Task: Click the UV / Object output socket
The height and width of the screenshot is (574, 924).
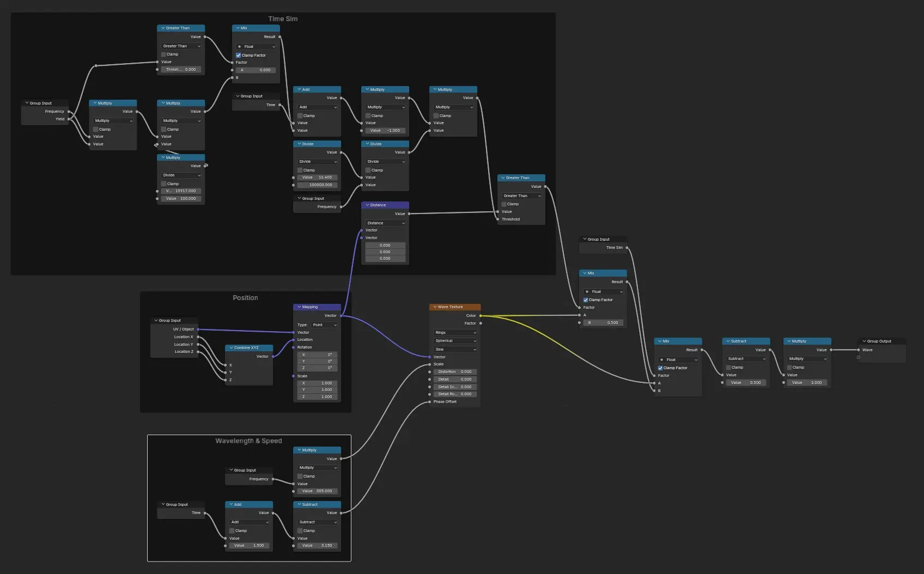Action: [x=198, y=329]
